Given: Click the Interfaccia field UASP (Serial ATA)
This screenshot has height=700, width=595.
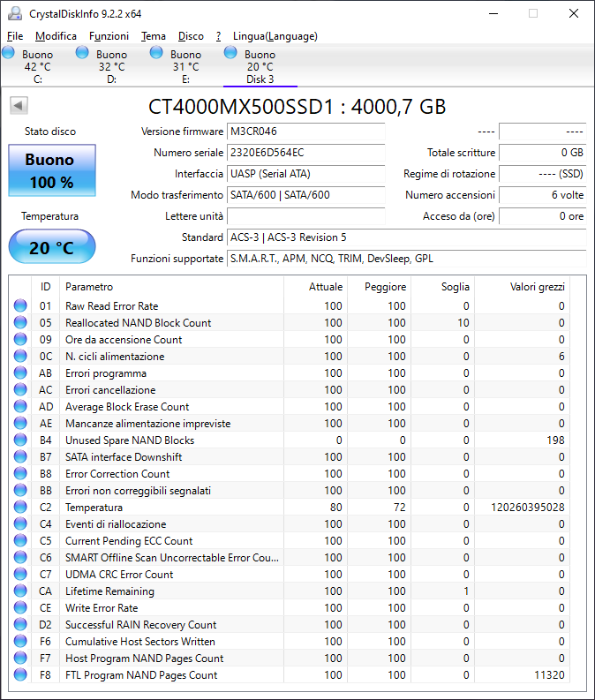Looking at the screenshot, I should 306,174.
